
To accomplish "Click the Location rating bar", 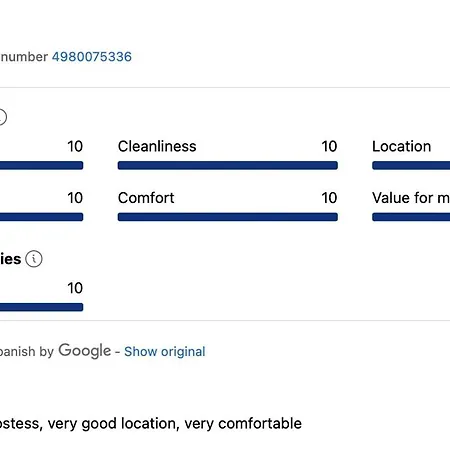I will (x=411, y=165).
